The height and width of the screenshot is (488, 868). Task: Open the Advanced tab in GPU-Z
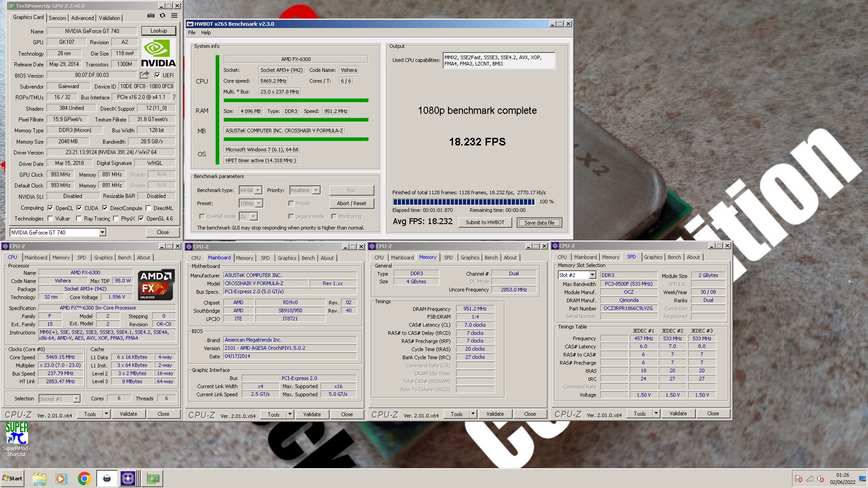[x=83, y=18]
